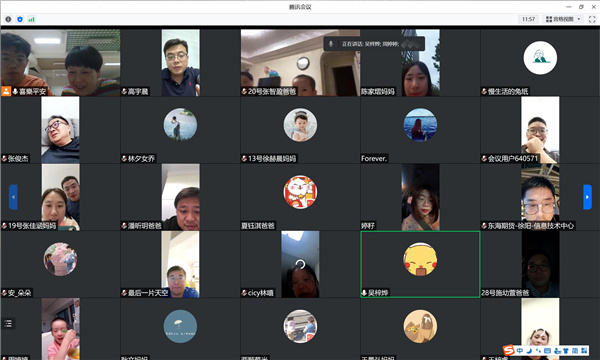Screen dimensions: 600x360
Task: Select 最后一片天空 video tile
Action: [x=180, y=264]
